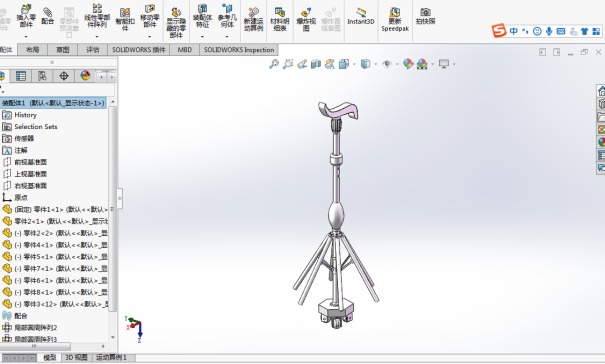Click the Section View icon
Image resolution: width=605 pixels, height=364 pixels.
point(316,64)
